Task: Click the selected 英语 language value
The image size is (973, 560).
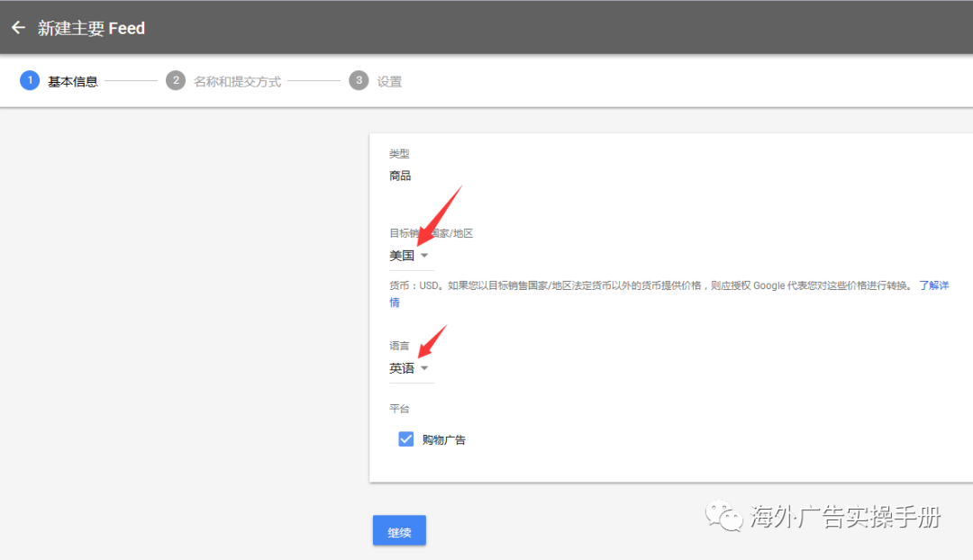Action: (402, 368)
